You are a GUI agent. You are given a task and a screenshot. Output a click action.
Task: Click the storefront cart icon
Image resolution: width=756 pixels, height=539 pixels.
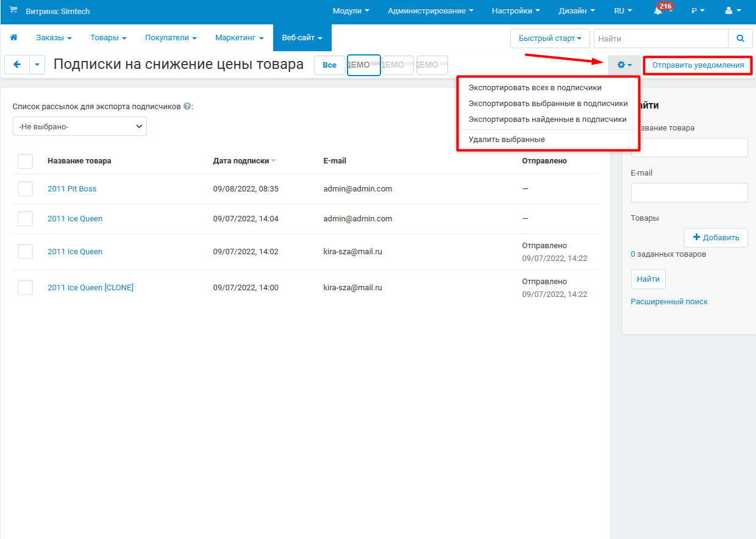click(x=13, y=10)
